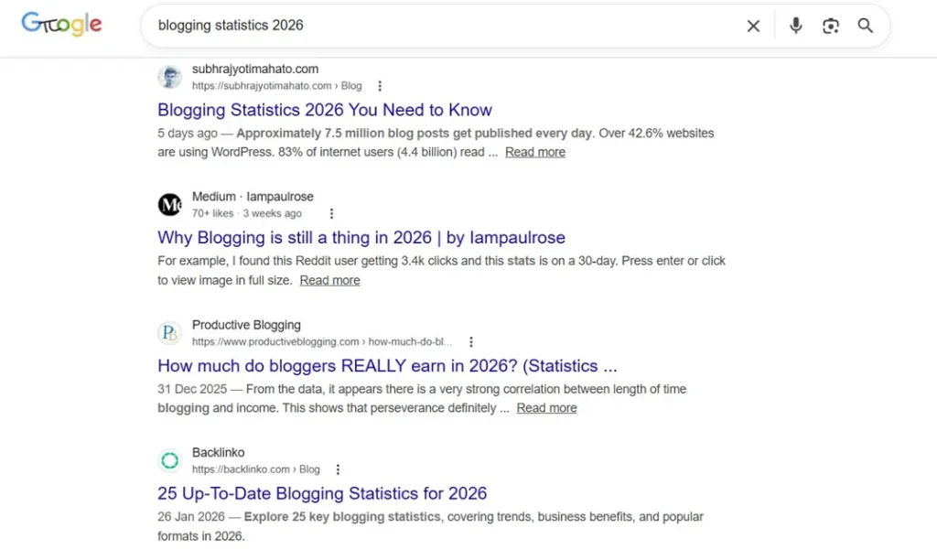Click the Productive Blogging favicon
The image size is (937, 560).
pyautogui.click(x=169, y=333)
